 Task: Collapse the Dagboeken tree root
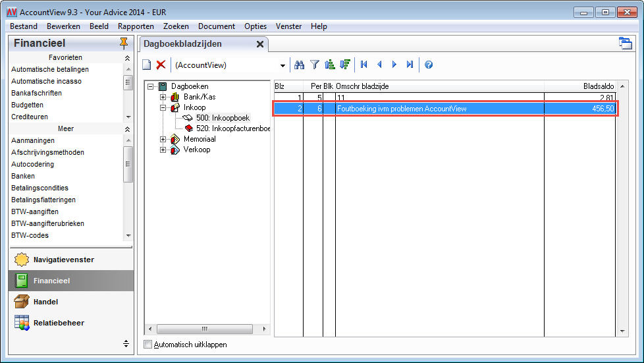pyautogui.click(x=151, y=87)
